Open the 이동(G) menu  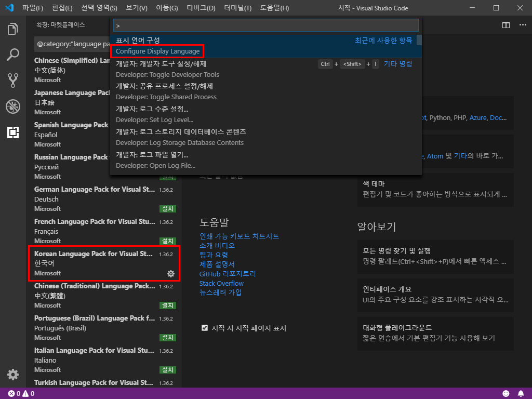point(167,8)
